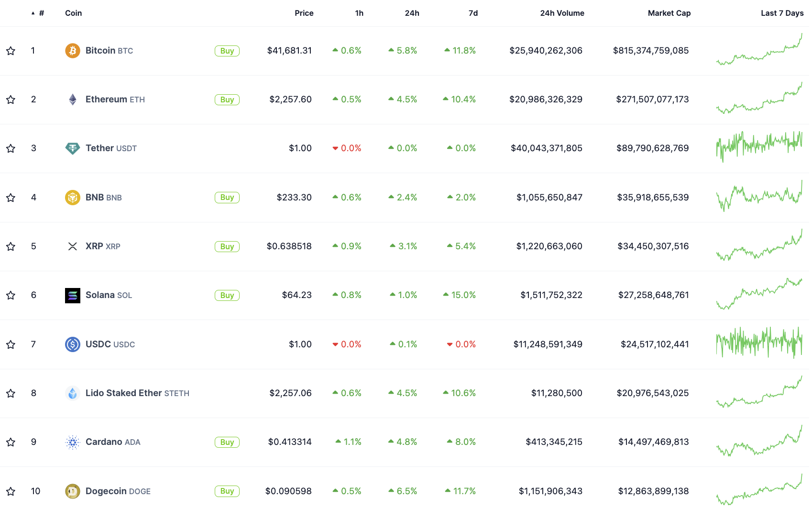
Task: Click Solana's 7d change 15.0%
Action: coord(460,295)
